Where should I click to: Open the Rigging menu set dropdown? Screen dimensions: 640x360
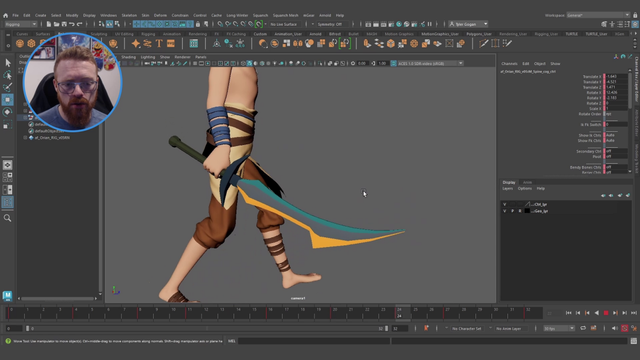click(21, 24)
